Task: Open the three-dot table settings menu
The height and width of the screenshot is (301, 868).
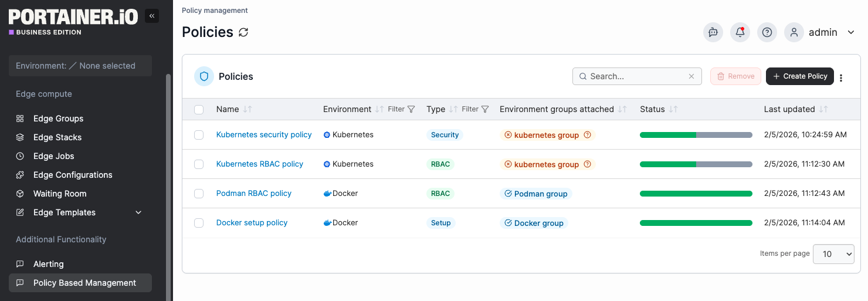Action: click(x=841, y=77)
